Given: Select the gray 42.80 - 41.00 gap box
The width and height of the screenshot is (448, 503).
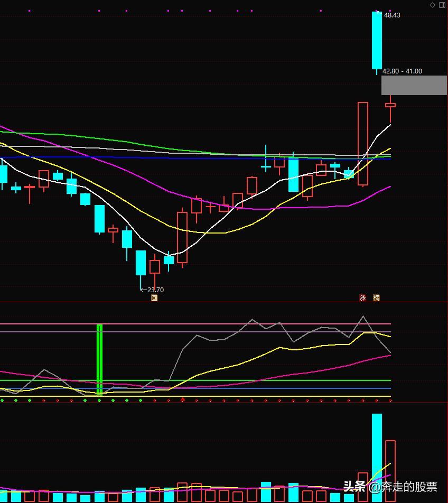Looking at the screenshot, I should [x=414, y=85].
